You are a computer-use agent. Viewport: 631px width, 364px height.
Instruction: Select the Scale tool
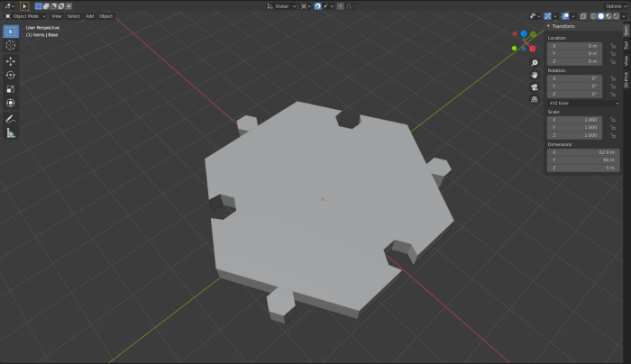[x=11, y=89]
